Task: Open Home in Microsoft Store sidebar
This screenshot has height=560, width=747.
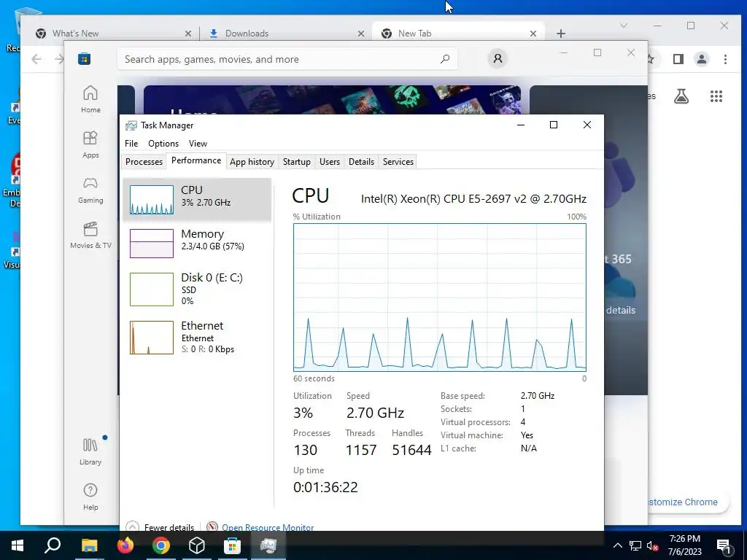Action: [90, 99]
